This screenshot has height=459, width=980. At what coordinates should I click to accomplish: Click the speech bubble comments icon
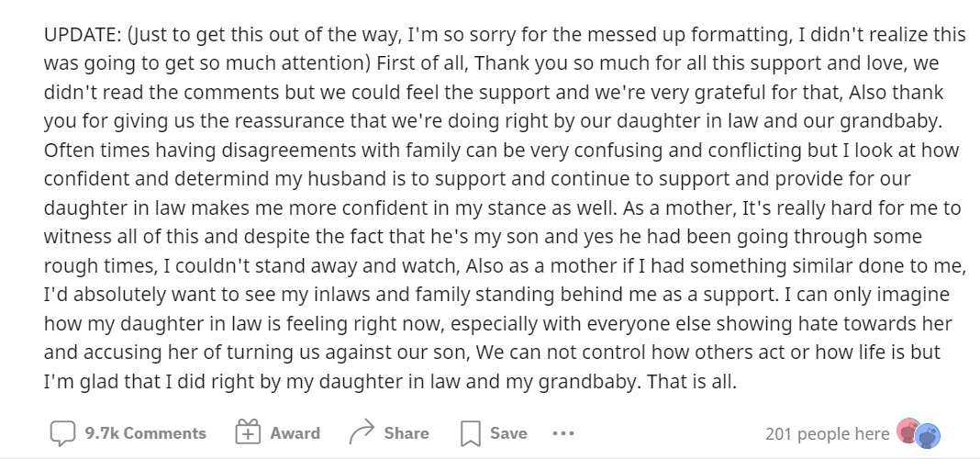pyautogui.click(x=62, y=433)
